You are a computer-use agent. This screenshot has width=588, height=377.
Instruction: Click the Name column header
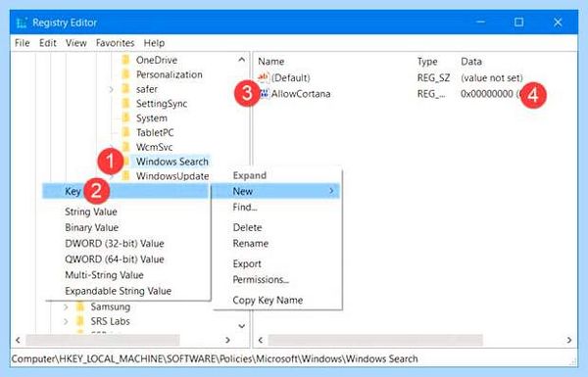(270, 62)
